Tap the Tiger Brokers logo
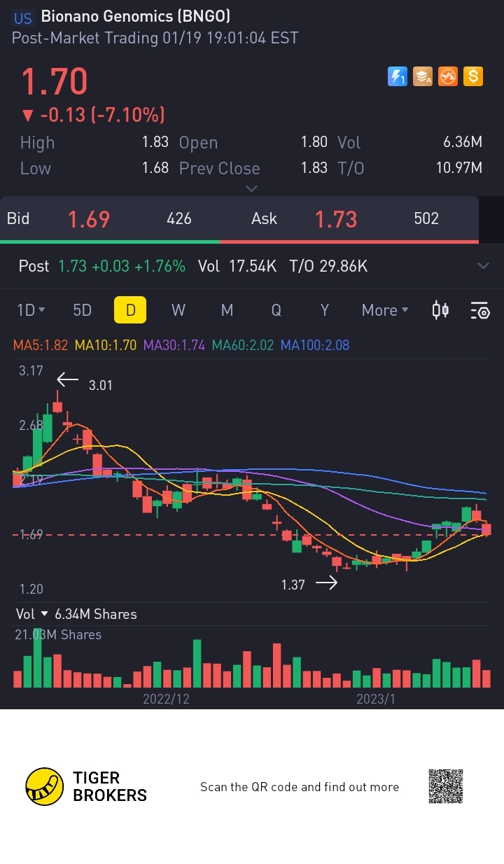 click(x=86, y=786)
